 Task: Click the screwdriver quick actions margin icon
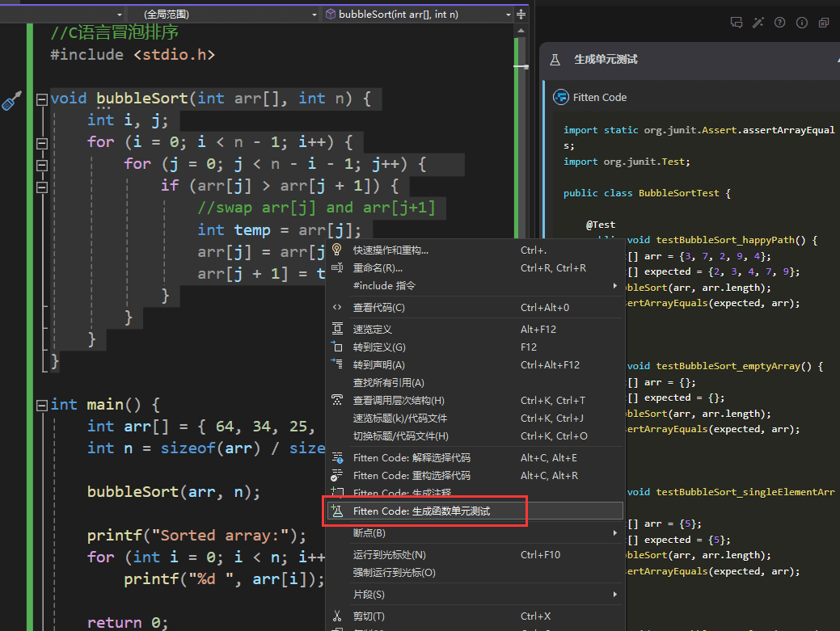[11, 100]
